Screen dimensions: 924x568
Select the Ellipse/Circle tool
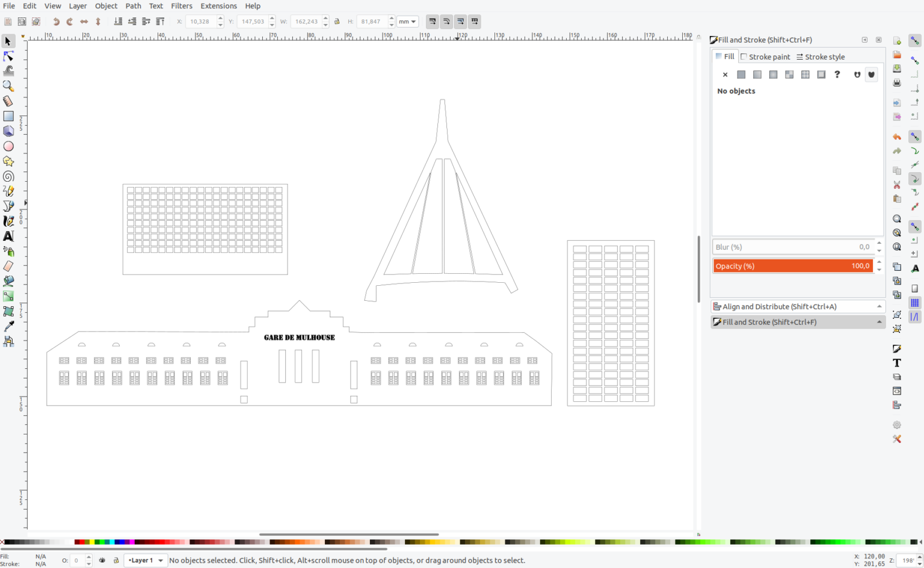coord(8,146)
